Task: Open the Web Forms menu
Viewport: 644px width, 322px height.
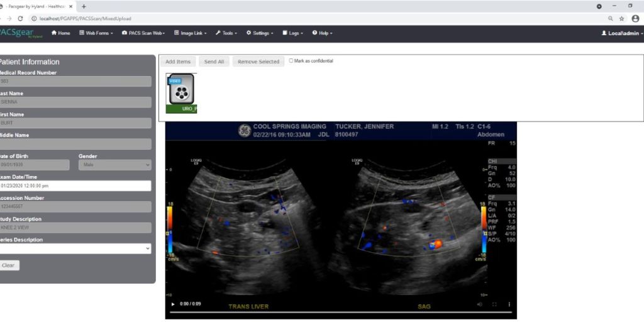Action: (96, 33)
